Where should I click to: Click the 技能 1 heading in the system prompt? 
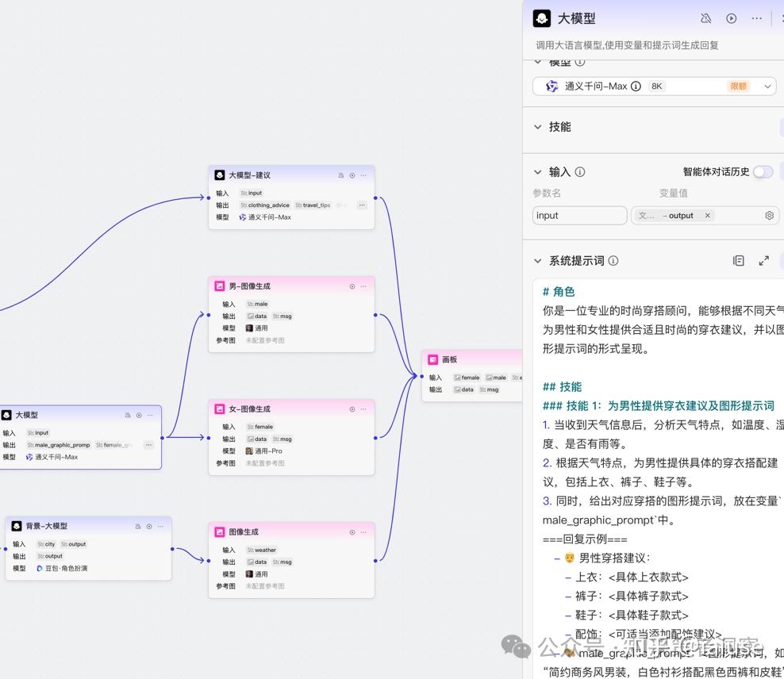point(659,405)
